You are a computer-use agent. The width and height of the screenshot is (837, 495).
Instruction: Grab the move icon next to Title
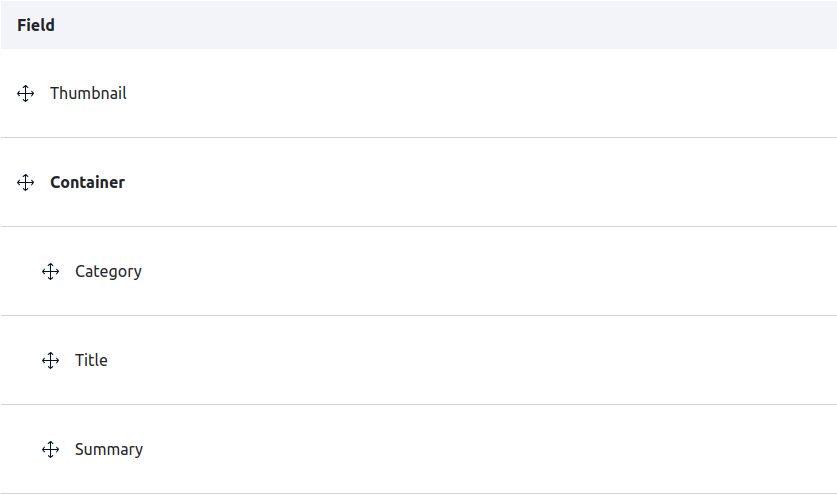tap(51, 361)
